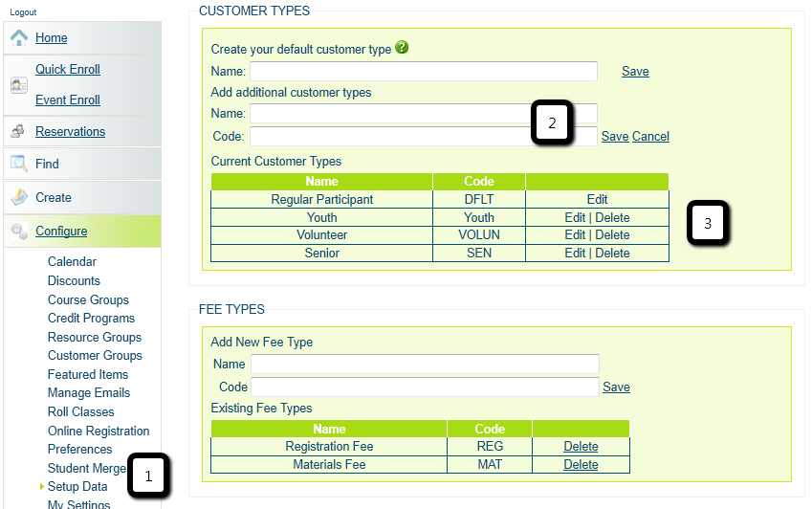Delete the Materials Fee type
The image size is (812, 509).
(x=581, y=464)
